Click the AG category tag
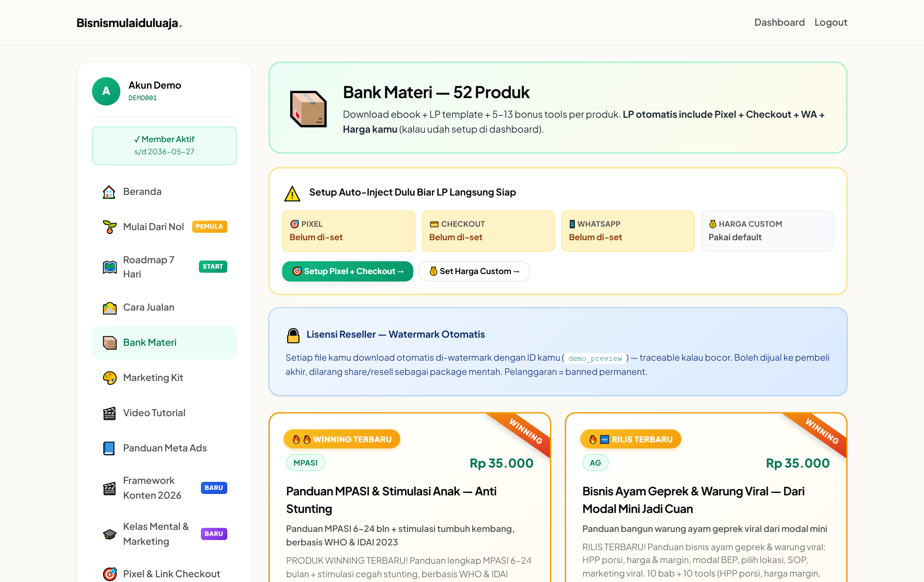924x582 pixels. coord(595,463)
